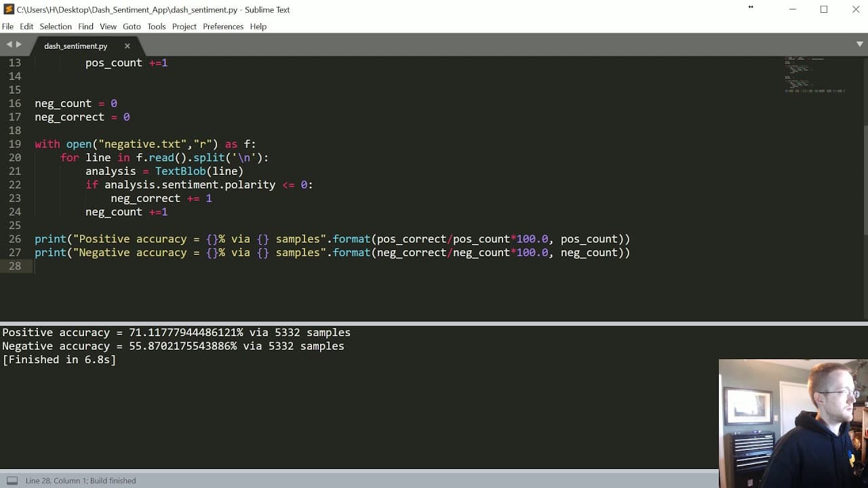Open the Preferences menu

point(223,26)
